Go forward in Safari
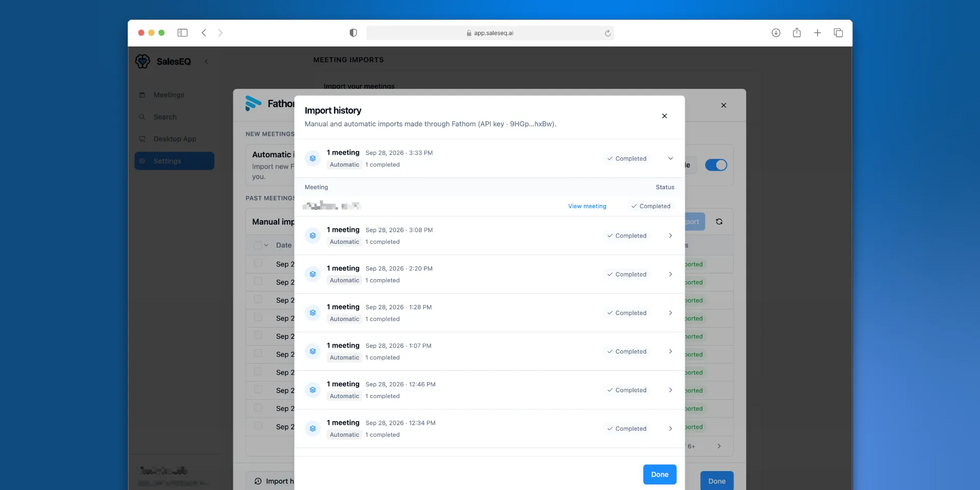Screen dimensions: 980x490 (x=220, y=33)
